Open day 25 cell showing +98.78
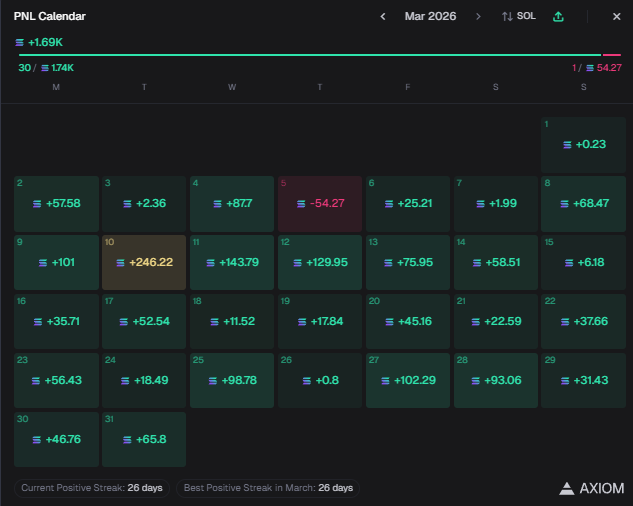Viewport: 633px width, 506px height. pos(232,381)
